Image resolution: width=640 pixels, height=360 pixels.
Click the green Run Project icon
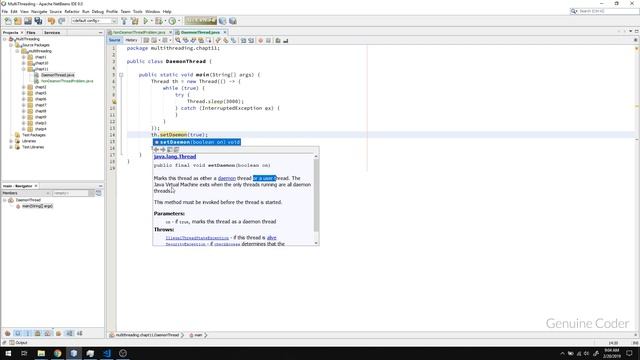pos(146,21)
